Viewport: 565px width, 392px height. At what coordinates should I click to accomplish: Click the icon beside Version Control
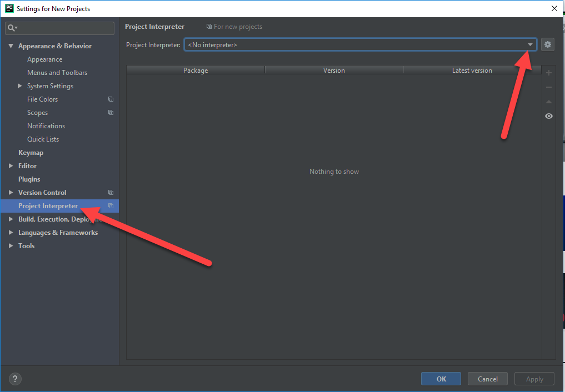[x=111, y=193]
